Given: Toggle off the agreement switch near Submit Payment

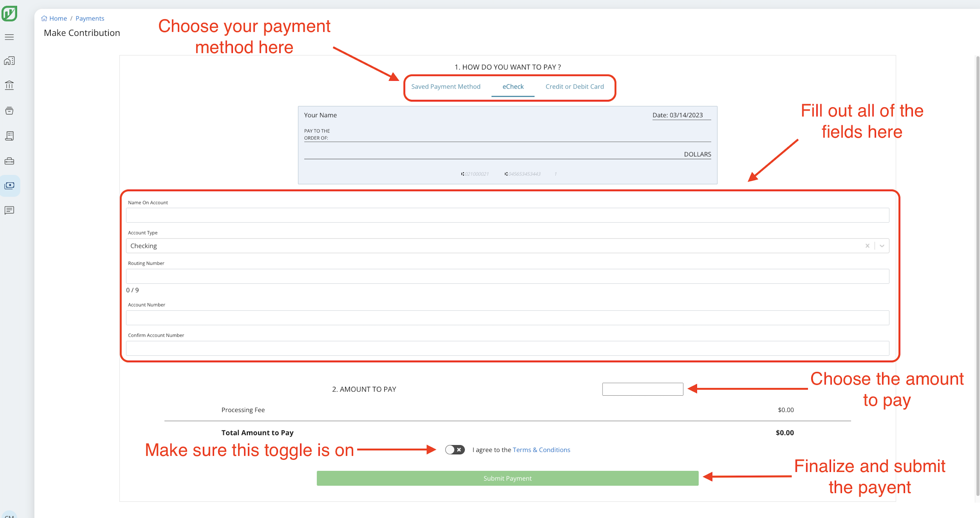Looking at the screenshot, I should click(454, 450).
